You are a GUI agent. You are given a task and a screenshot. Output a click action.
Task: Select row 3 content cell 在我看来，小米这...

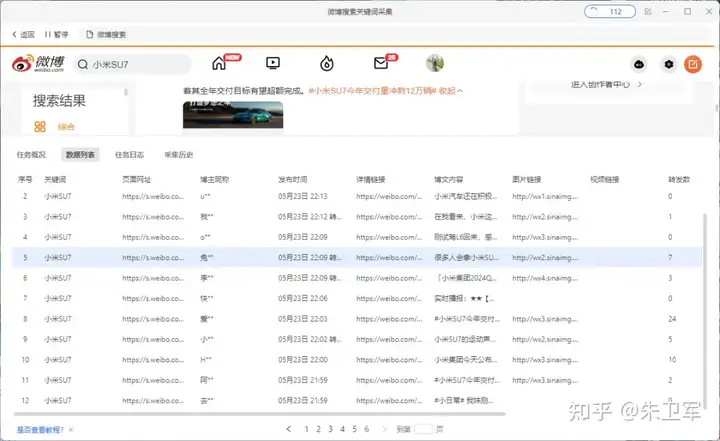(466, 216)
